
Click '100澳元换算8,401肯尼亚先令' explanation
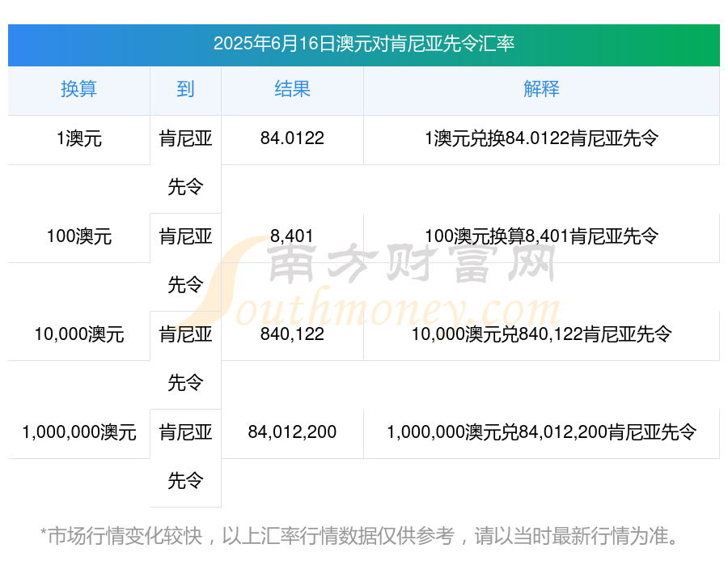pos(541,236)
